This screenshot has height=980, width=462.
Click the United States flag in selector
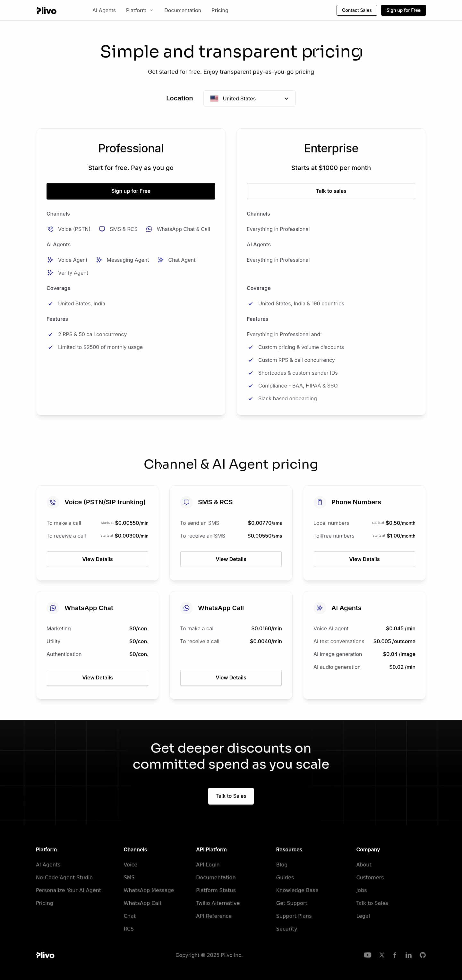pyautogui.click(x=214, y=98)
